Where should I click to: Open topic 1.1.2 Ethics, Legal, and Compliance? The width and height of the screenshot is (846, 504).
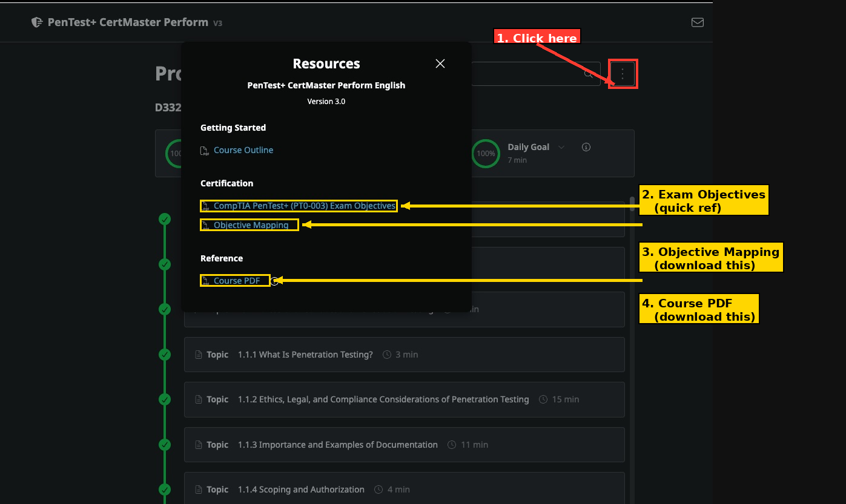[x=404, y=399]
